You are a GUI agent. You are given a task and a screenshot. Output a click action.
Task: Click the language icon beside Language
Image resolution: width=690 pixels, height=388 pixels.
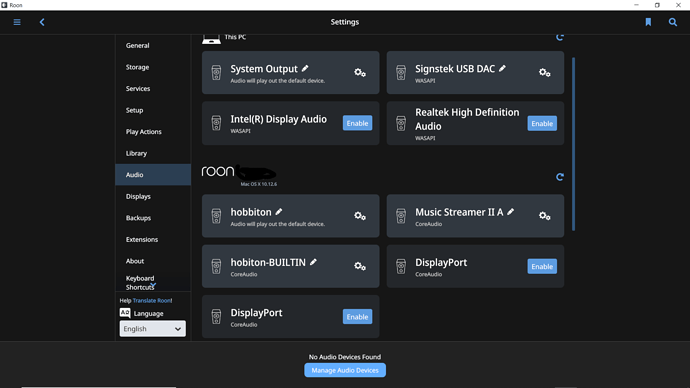pyautogui.click(x=125, y=313)
